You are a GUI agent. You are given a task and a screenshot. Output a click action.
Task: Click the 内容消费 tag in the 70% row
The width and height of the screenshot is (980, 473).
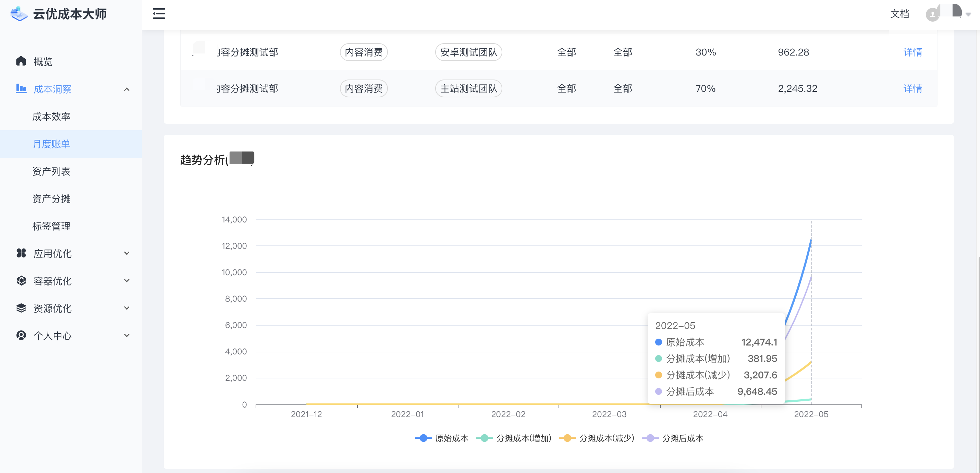pyautogui.click(x=363, y=89)
